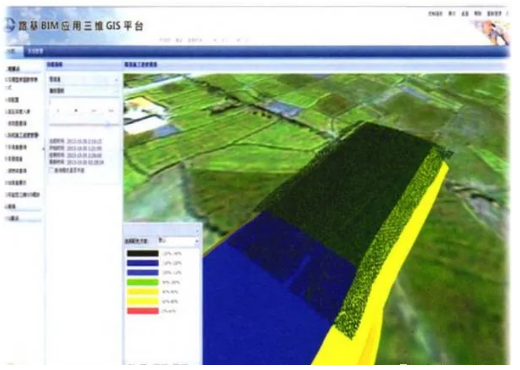Viewport: 520px width, 370px height.
Task: Open the fourth left sidebar menu item
Action: pyautogui.click(x=18, y=112)
